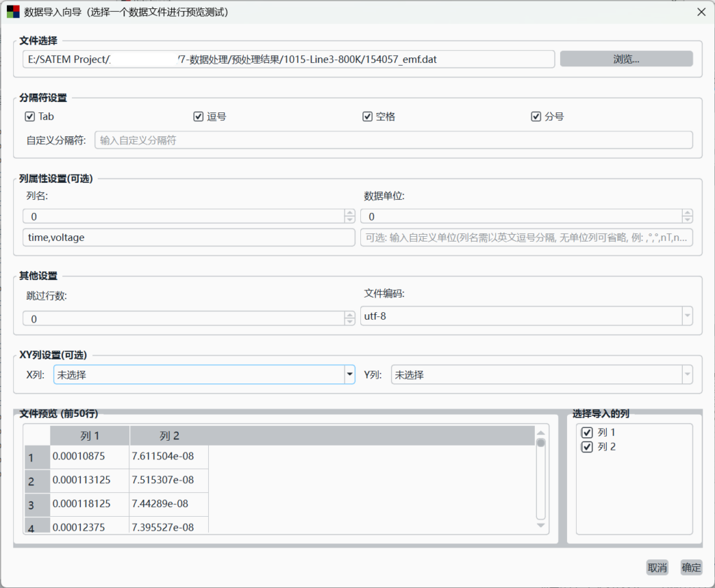The image size is (715, 588).
Task: Toggle the 空格 delimiter checkbox
Action: 367,117
